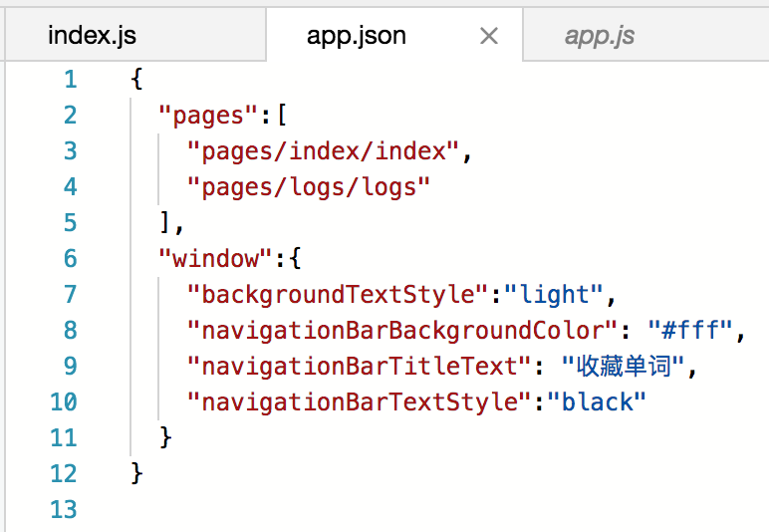Click the navigationBarTitleText property name
Image resolution: width=769 pixels, height=532 pixels.
pyautogui.click(x=359, y=366)
